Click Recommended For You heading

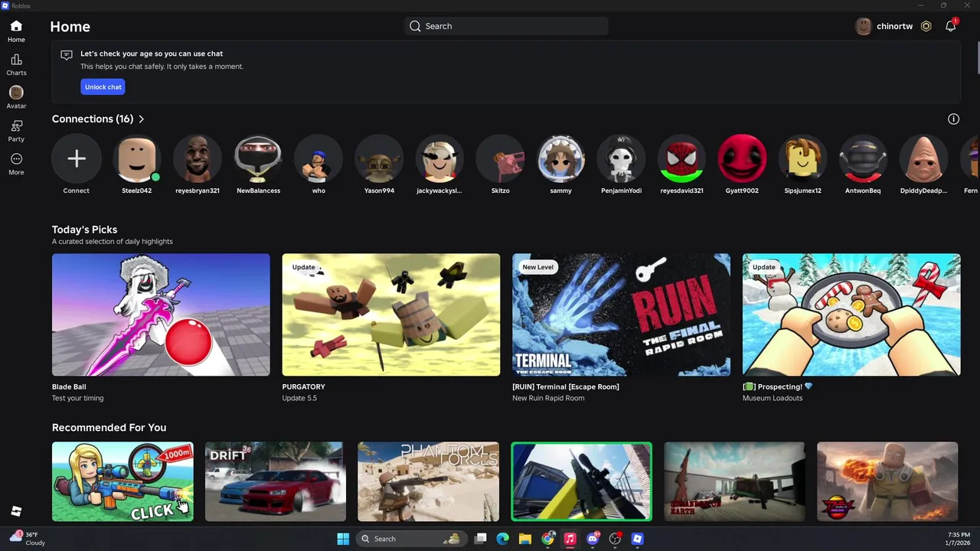(x=109, y=428)
